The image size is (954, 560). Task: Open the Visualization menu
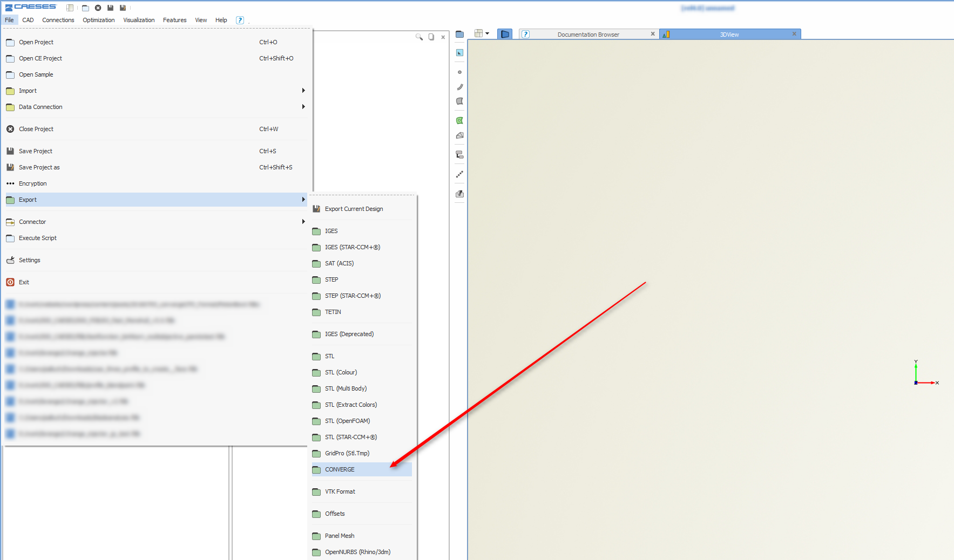[139, 20]
